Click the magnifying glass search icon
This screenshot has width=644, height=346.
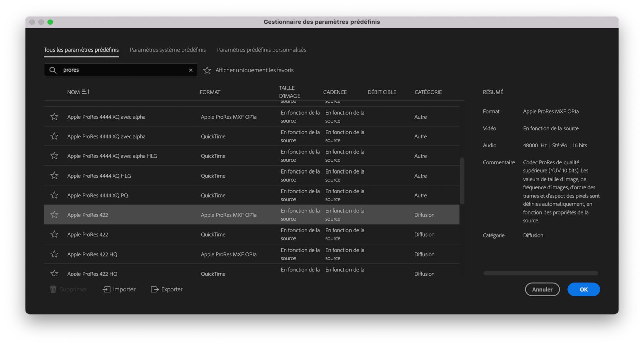(53, 70)
